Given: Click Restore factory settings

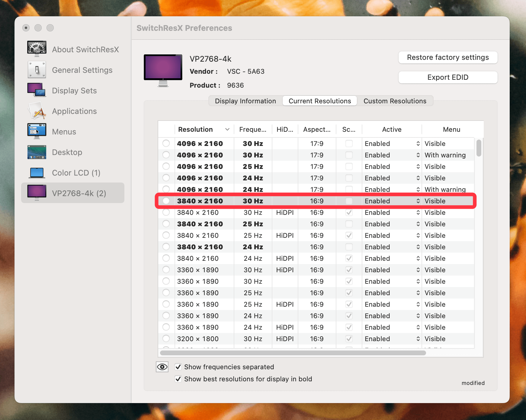Looking at the screenshot, I should pos(448,57).
